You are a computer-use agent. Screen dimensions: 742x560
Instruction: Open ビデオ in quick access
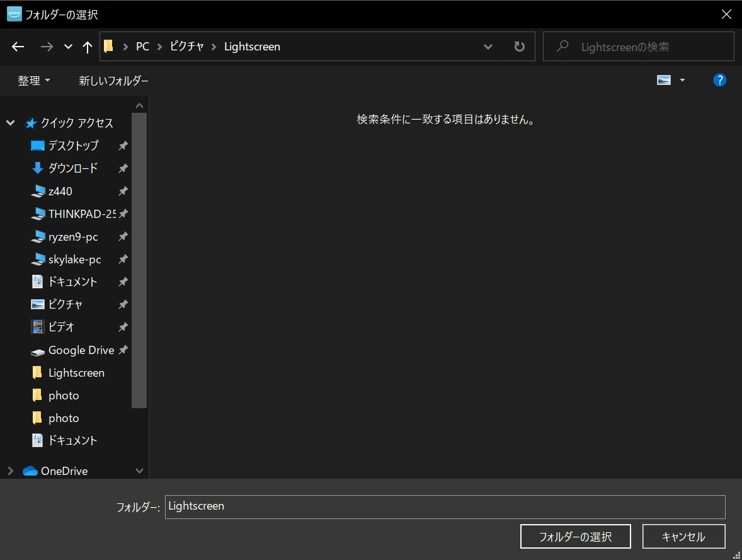click(x=61, y=327)
